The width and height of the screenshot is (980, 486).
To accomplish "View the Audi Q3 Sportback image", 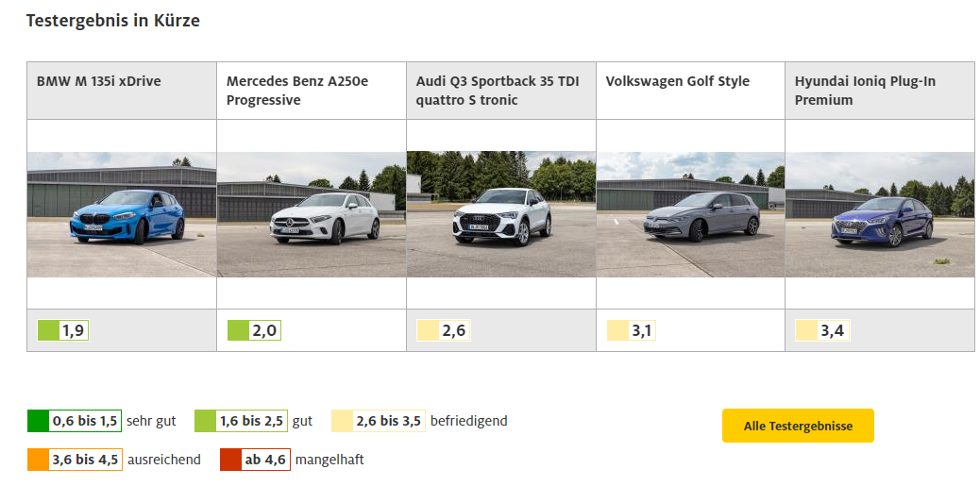I will (x=501, y=214).
